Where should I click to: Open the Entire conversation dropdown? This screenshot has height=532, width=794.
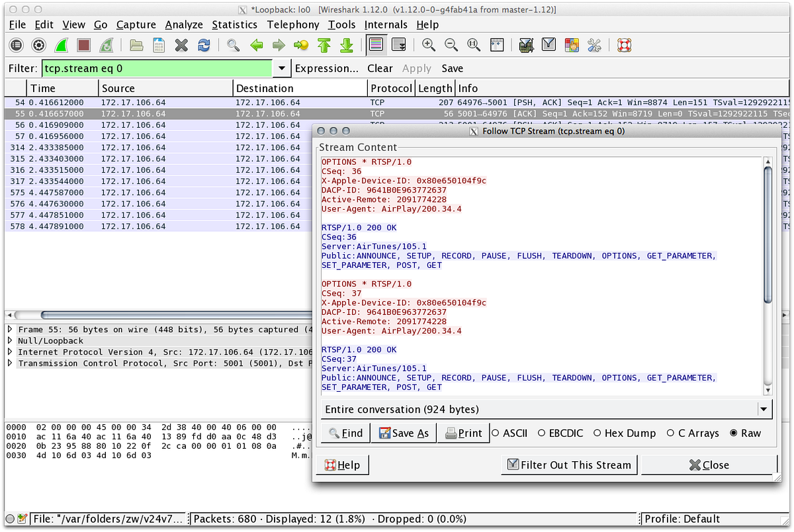765,410
